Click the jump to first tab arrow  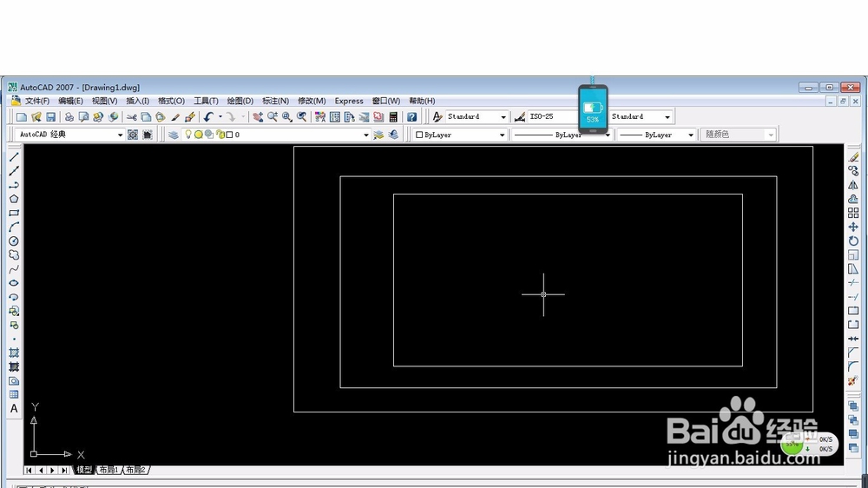coord(29,470)
